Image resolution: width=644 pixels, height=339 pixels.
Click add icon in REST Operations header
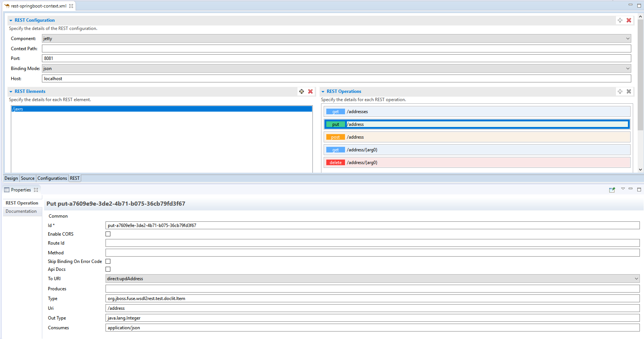pos(620,91)
